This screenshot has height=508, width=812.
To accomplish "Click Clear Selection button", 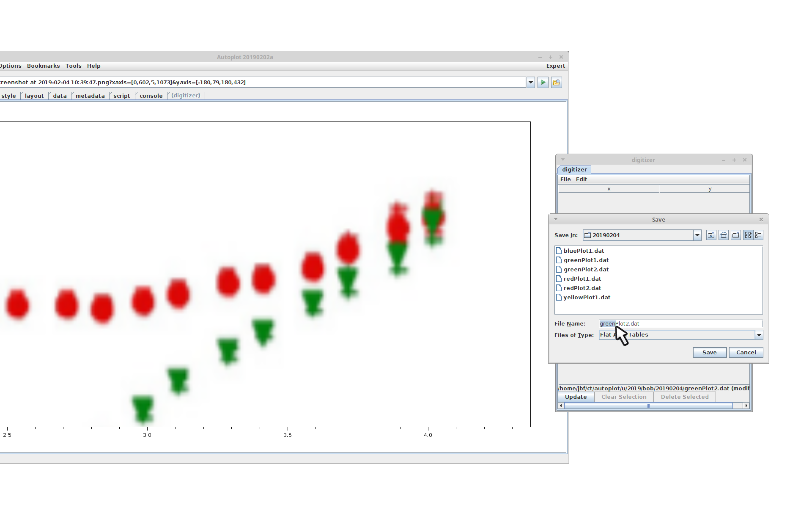I will click(624, 397).
